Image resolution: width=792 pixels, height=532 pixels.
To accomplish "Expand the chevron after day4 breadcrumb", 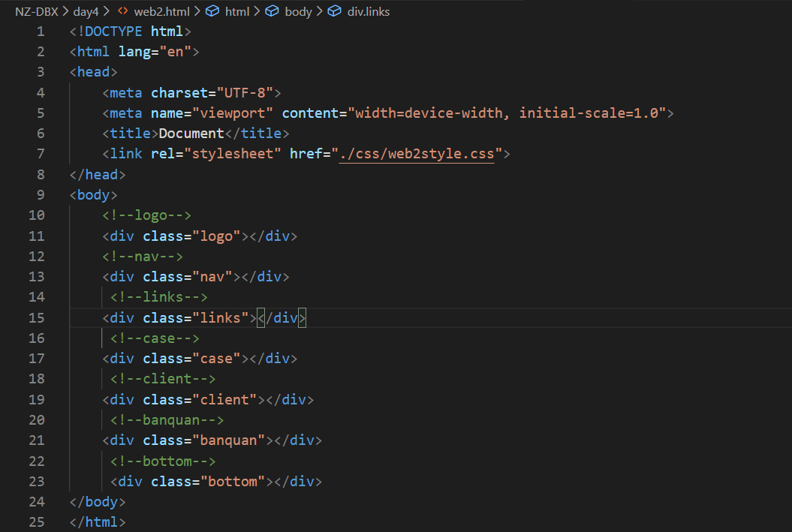I will (106, 11).
